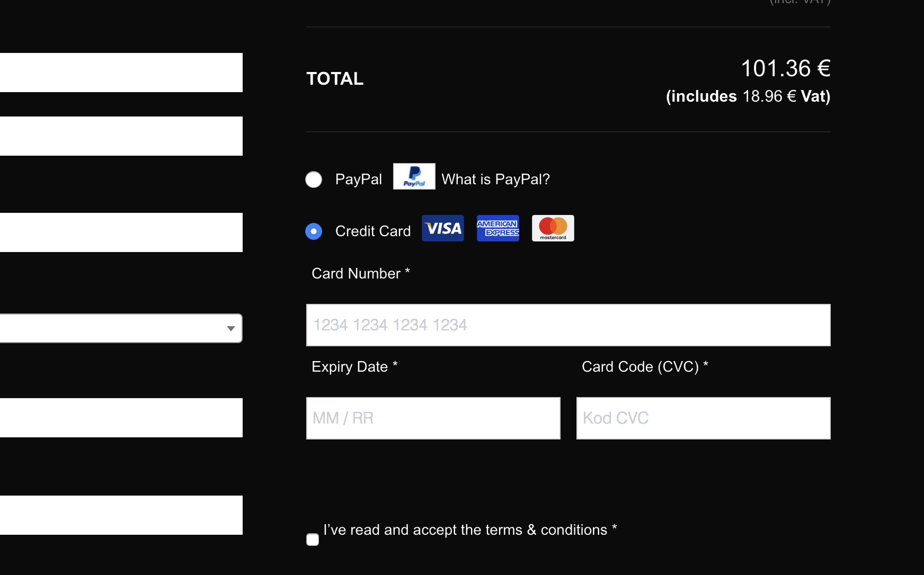Click the topmost white form field

pyautogui.click(x=121, y=73)
